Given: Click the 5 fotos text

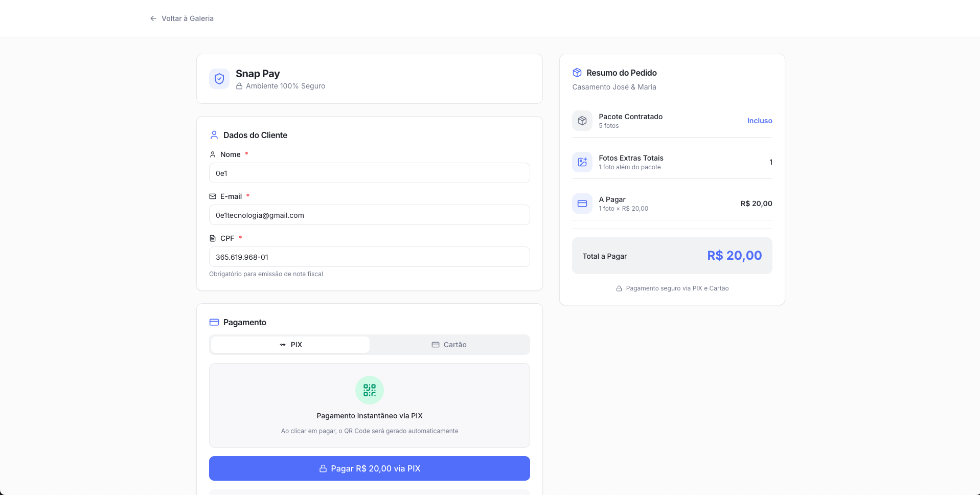Looking at the screenshot, I should pyautogui.click(x=609, y=126).
